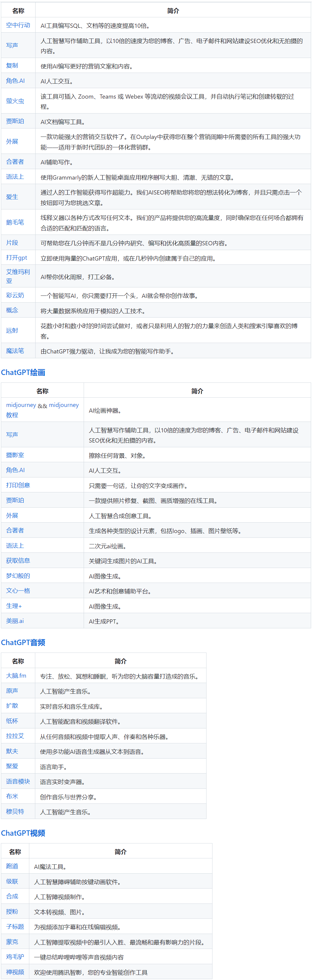Click the ChatGPT绘画 section heading
Viewport: 312px width, 980px height.
pyautogui.click(x=23, y=373)
